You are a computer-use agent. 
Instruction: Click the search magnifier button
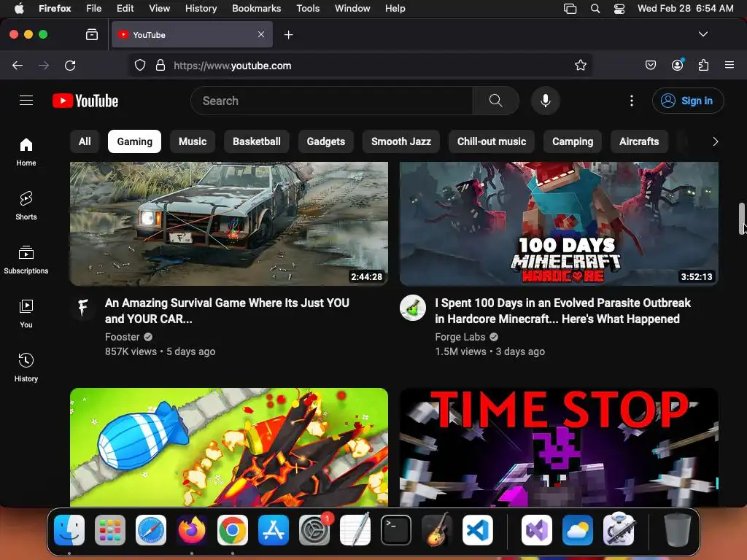(495, 101)
